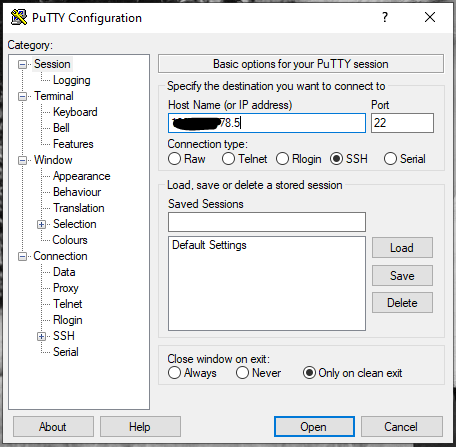Close the PuTTY Configuration window
This screenshot has width=456, height=447.
pos(430,17)
